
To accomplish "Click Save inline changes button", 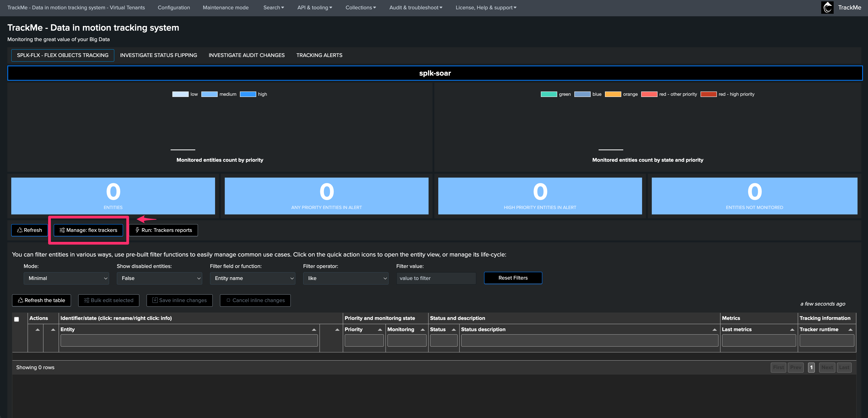I will [180, 301].
